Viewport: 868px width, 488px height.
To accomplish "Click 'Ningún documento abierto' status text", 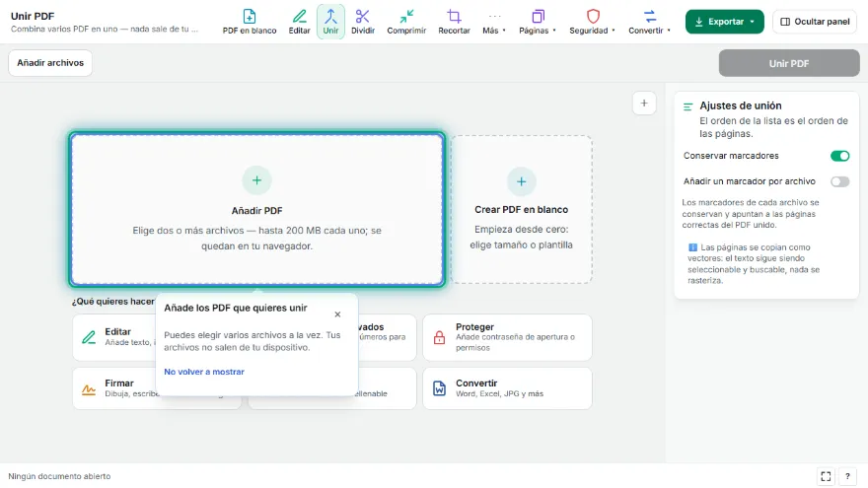I will 59,476.
